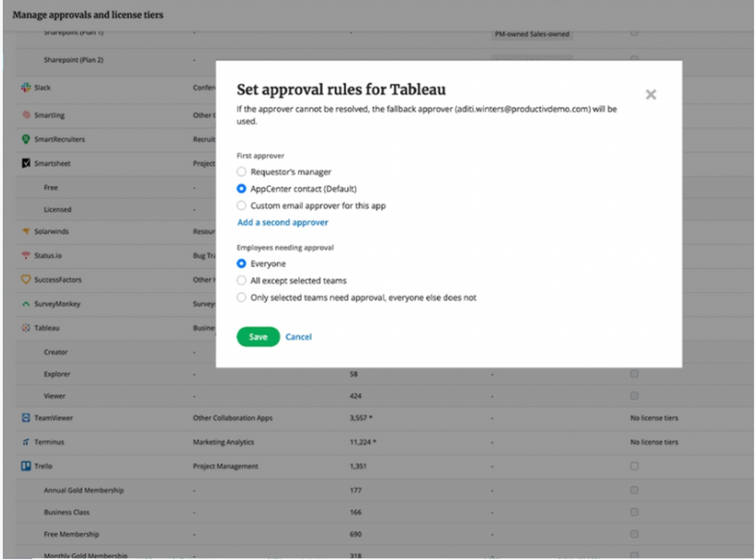
Task: Check the Trello Business Class checkbox
Action: (x=634, y=513)
